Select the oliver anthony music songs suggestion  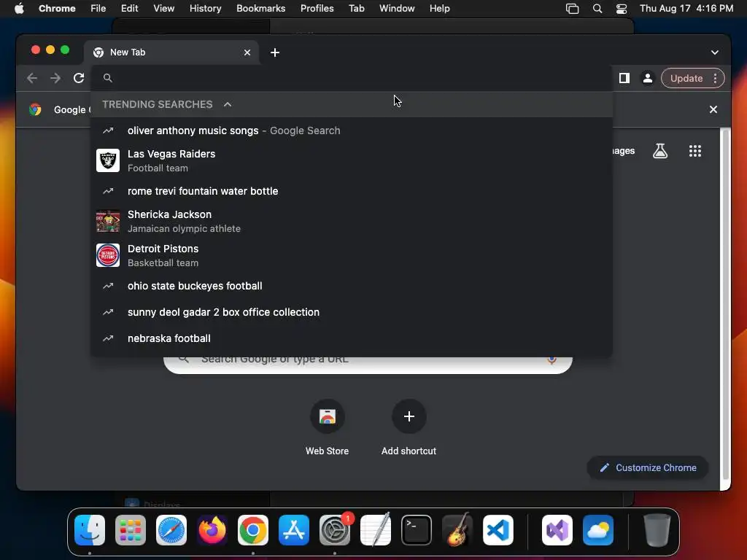tap(352, 131)
